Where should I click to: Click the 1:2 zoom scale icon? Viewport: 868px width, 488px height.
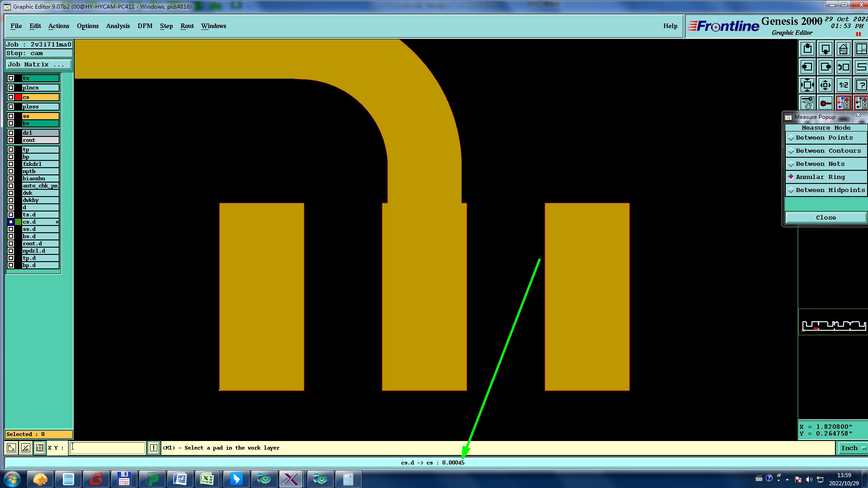coord(843,85)
